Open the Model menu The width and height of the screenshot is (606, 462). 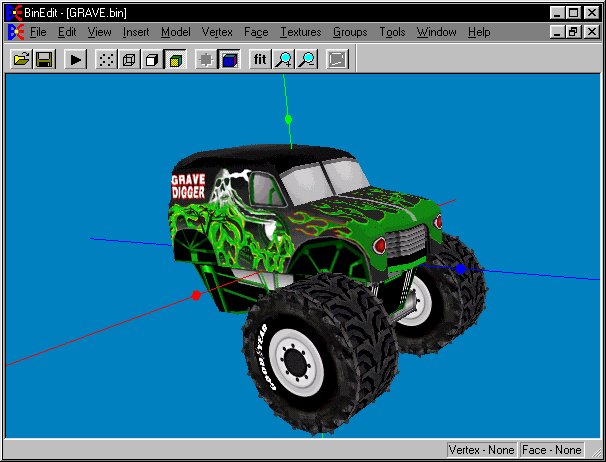[175, 32]
